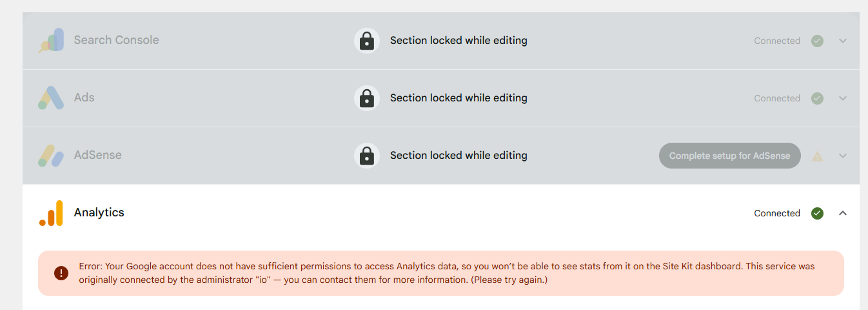Click the insufficient permissions error message
868x310 pixels.
446,273
